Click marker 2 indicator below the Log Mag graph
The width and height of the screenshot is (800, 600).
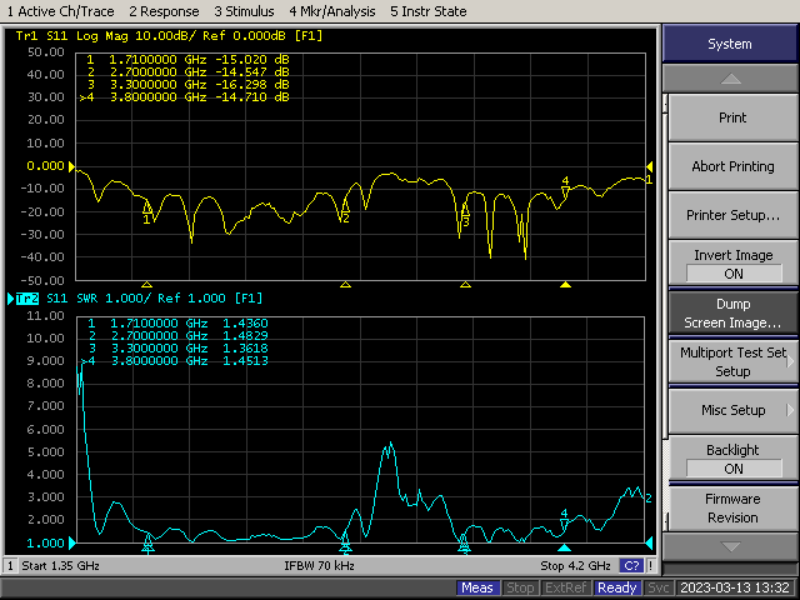tap(345, 285)
